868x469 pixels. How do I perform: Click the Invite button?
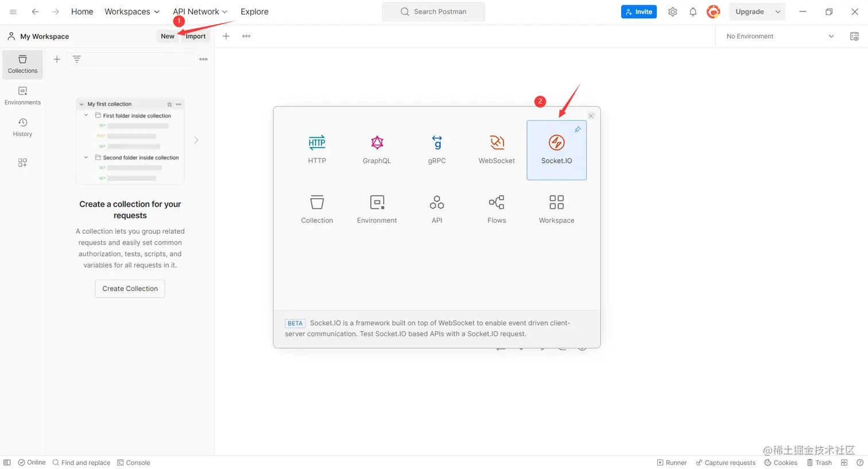click(639, 11)
